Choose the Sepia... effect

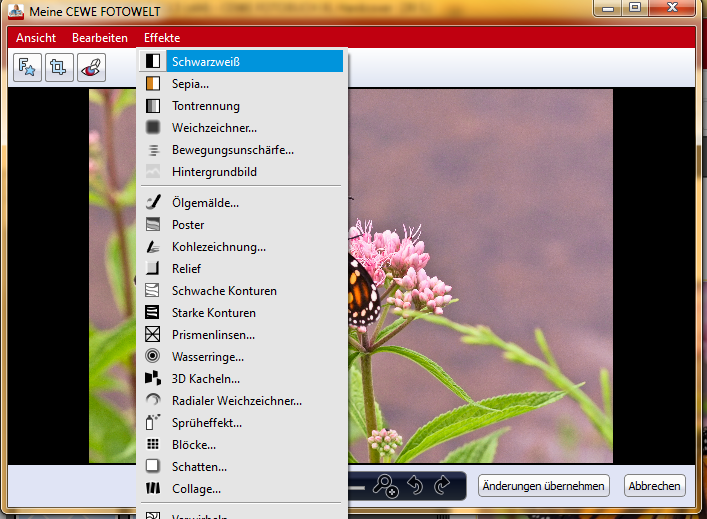pos(241,83)
